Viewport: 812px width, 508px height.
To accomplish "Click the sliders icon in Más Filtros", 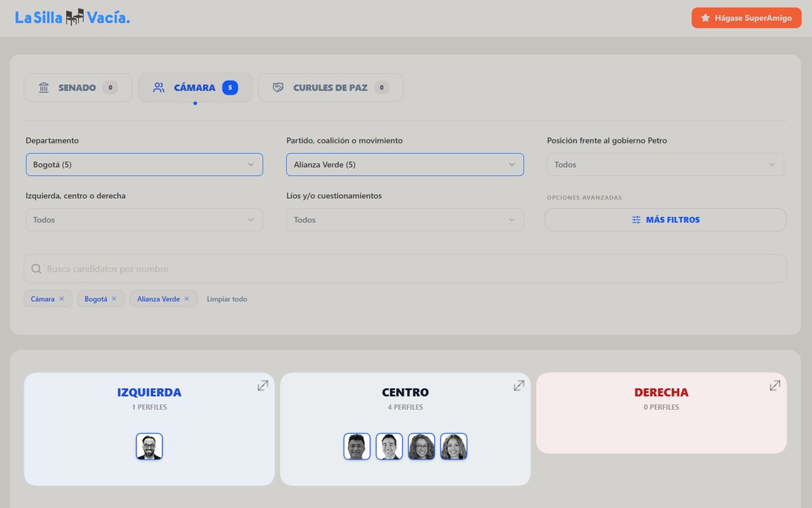I will pos(636,220).
